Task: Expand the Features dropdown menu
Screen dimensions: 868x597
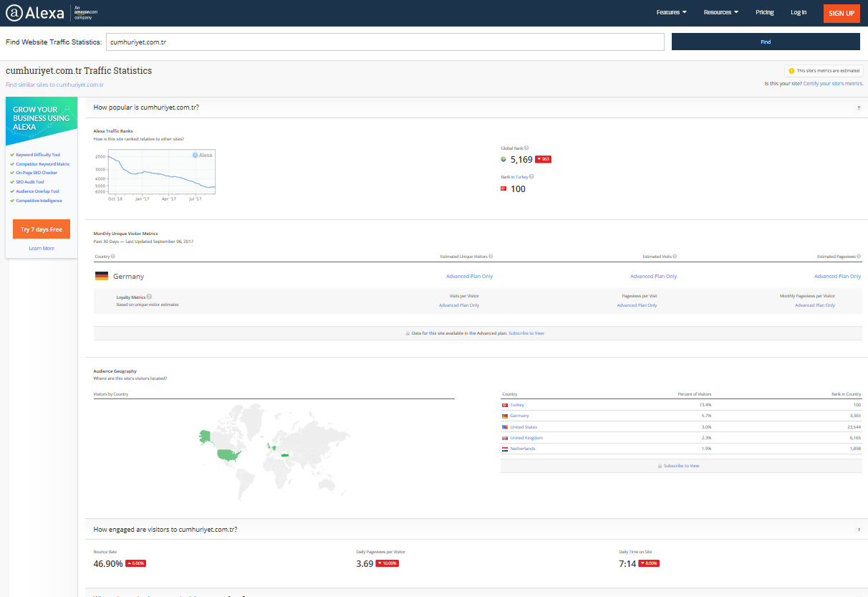Action: click(x=672, y=12)
